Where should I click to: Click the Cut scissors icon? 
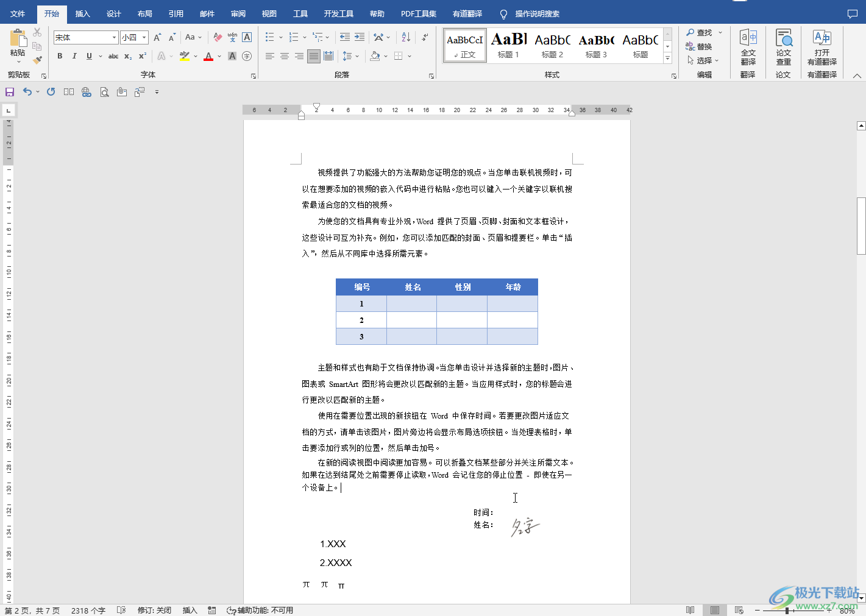tap(37, 32)
